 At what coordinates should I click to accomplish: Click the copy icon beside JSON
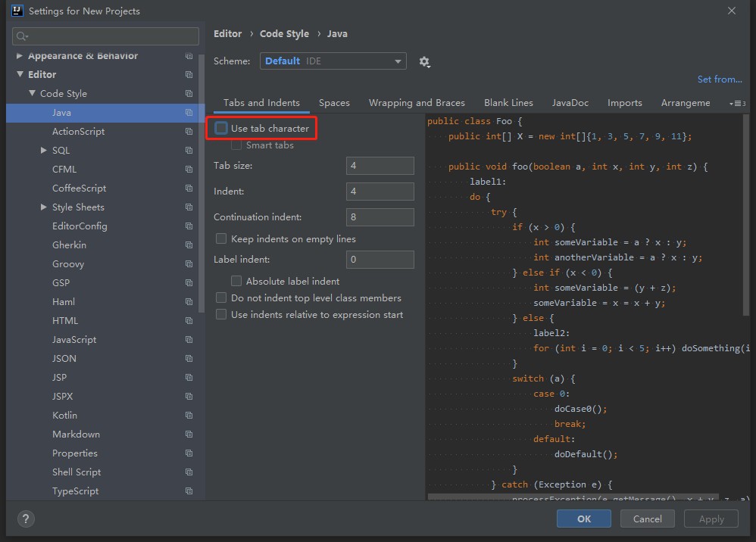click(189, 359)
